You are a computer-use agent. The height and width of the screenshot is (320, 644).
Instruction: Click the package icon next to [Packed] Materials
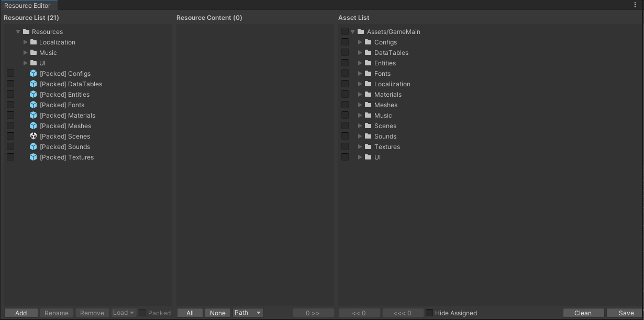pyautogui.click(x=33, y=115)
